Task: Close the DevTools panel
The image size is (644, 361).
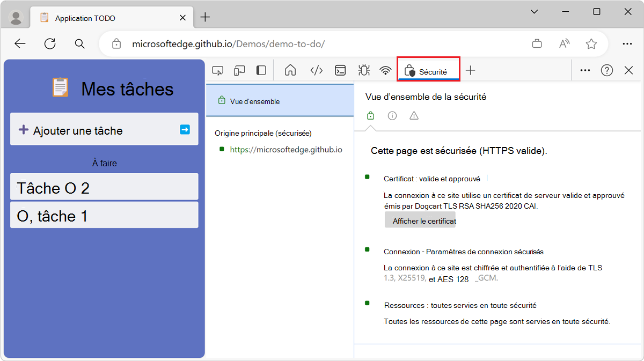Action: [629, 70]
